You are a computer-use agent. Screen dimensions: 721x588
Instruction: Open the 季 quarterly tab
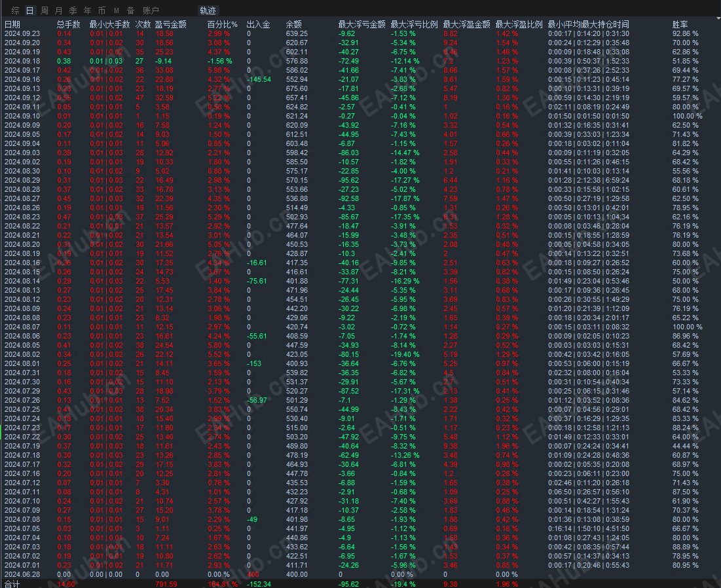click(73, 10)
